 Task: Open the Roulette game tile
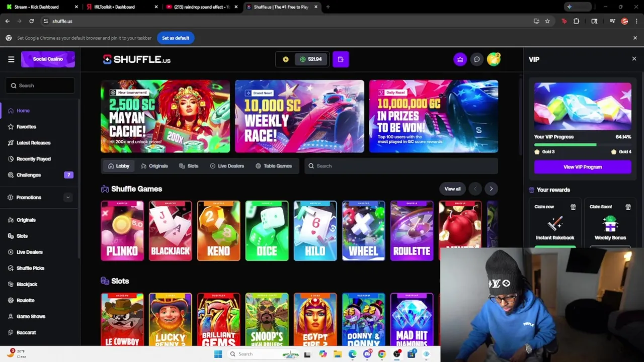coord(412,231)
